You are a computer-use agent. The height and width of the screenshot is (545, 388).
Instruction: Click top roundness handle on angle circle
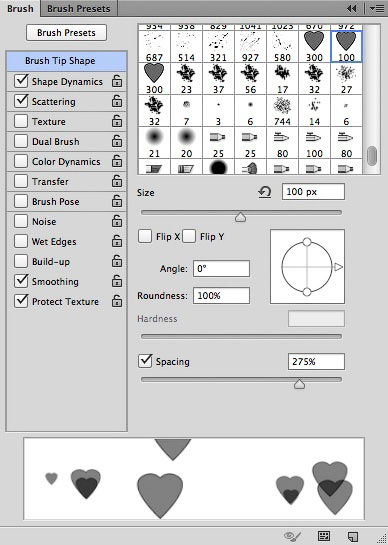(307, 242)
